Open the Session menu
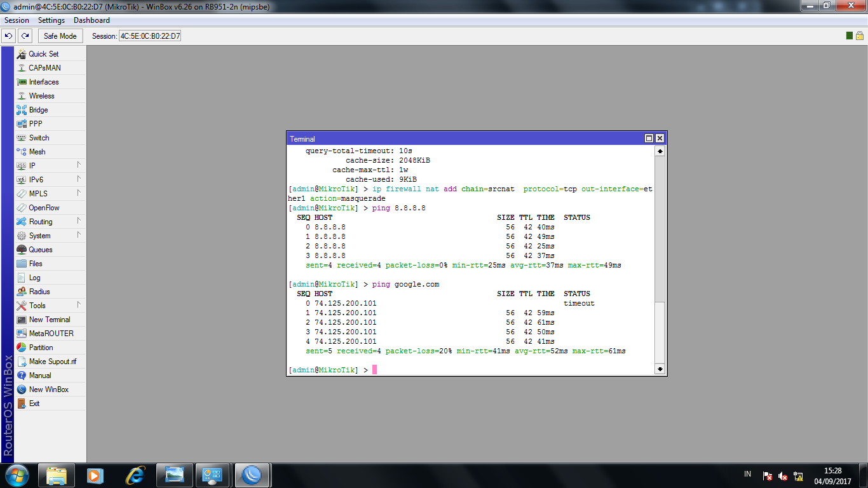 [17, 20]
